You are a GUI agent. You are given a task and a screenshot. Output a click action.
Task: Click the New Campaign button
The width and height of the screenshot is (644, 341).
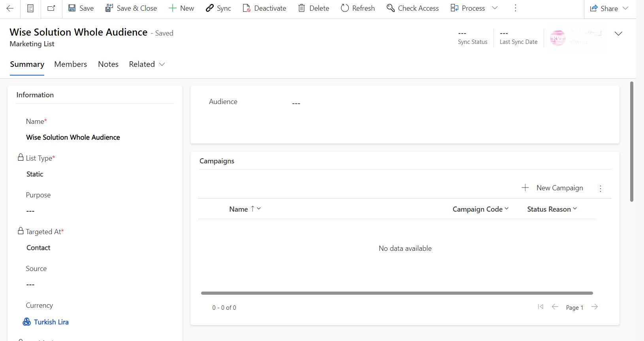coord(552,188)
